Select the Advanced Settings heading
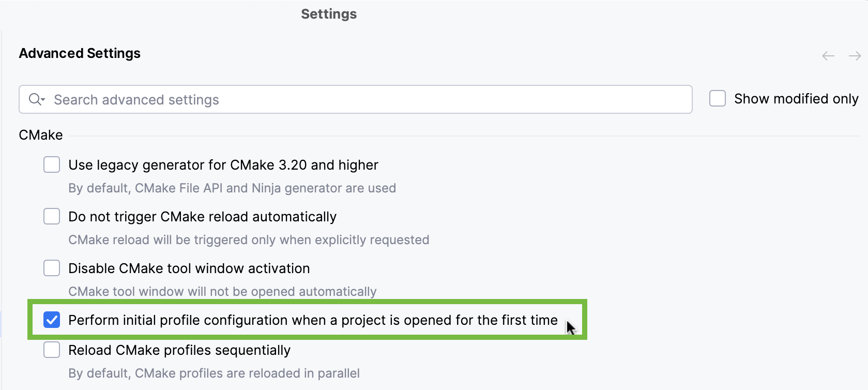 pos(79,53)
